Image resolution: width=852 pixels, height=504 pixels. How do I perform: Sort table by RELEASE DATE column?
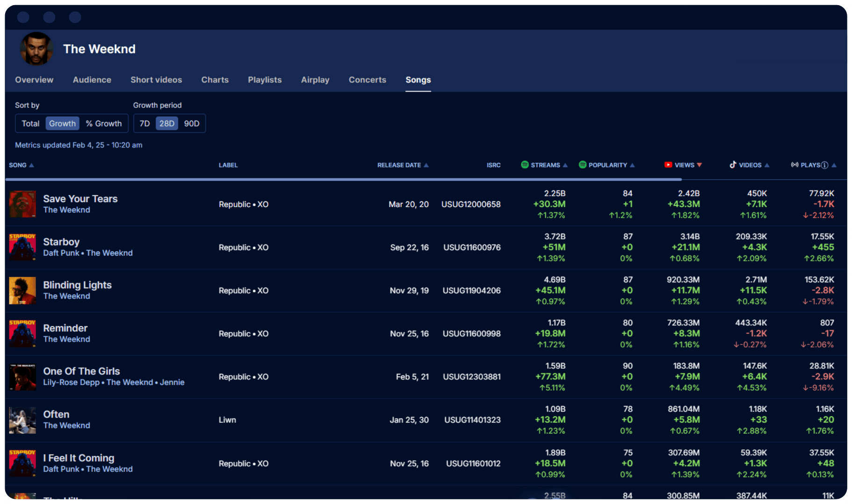coord(403,165)
